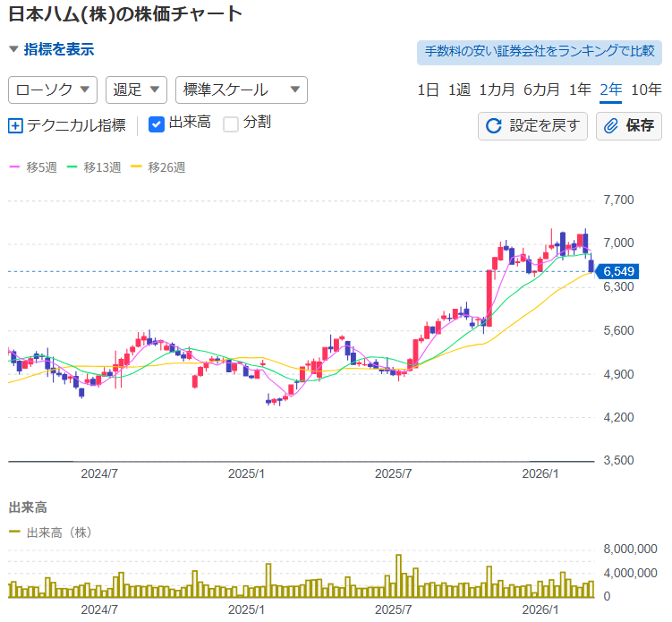The image size is (672, 622).
Task: Open the 週足 interval dropdown
Action: coord(136,89)
